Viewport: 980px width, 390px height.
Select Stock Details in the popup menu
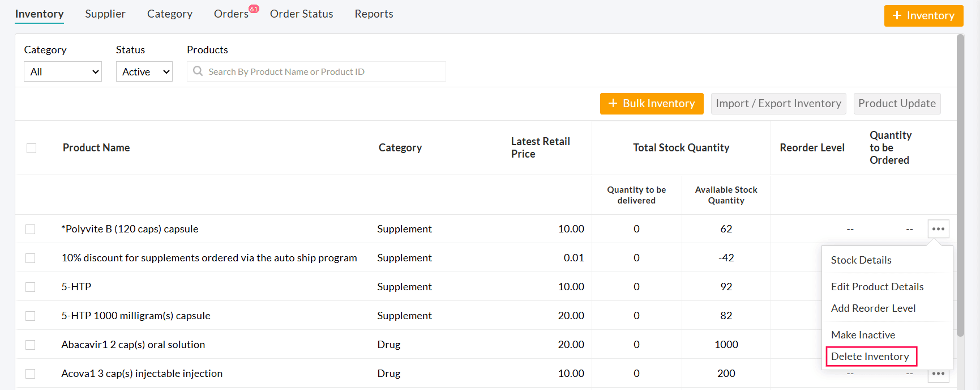(861, 260)
